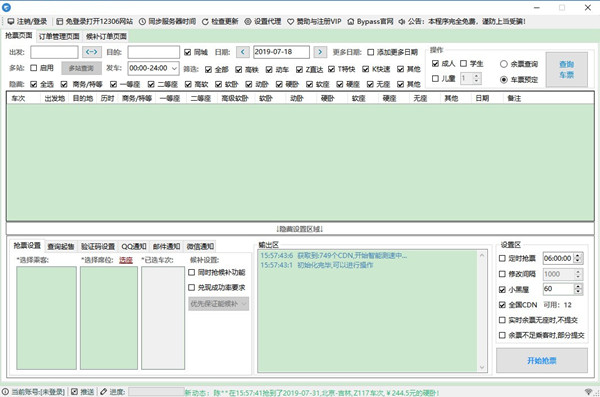Go to next date arrow
Image resolution: width=600 pixels, height=397 pixels.
(320, 52)
